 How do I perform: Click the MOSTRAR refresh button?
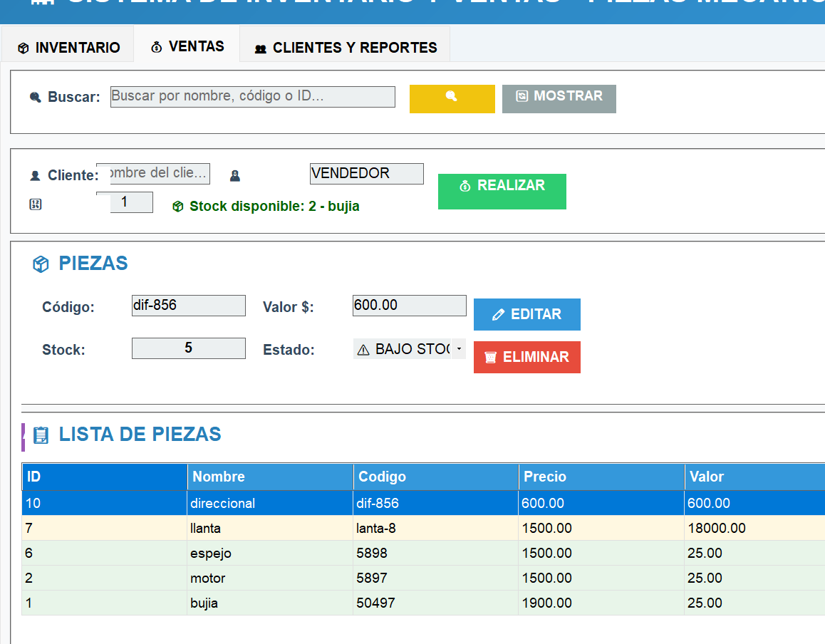pos(559,98)
